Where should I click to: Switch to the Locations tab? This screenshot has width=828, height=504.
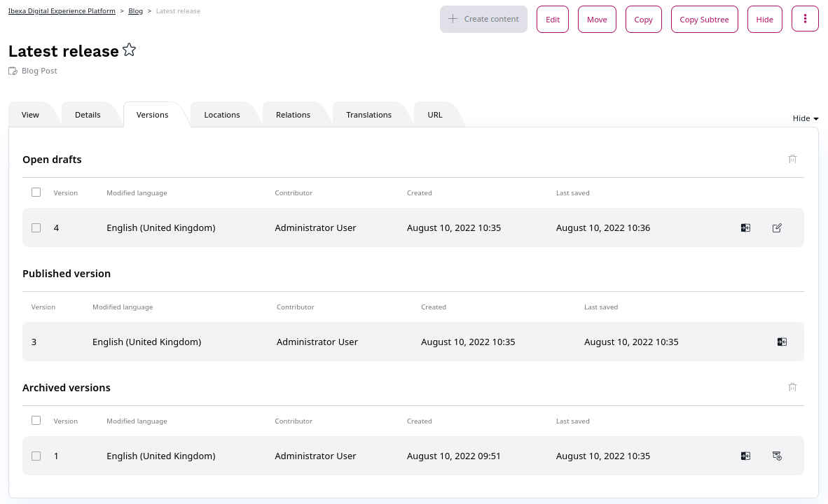(x=222, y=115)
